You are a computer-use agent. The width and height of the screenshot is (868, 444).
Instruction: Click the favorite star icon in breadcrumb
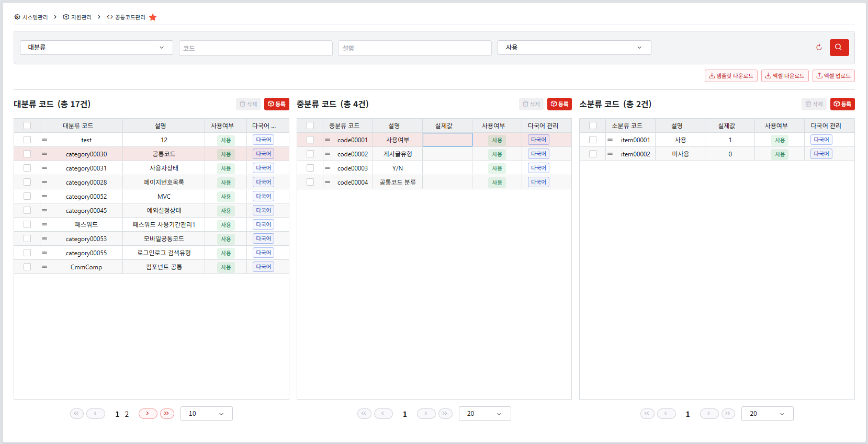click(153, 17)
